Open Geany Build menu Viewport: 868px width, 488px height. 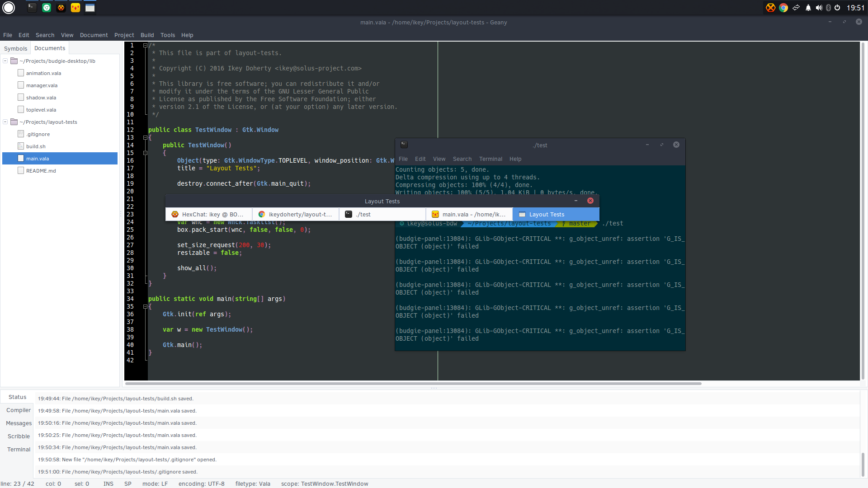147,35
